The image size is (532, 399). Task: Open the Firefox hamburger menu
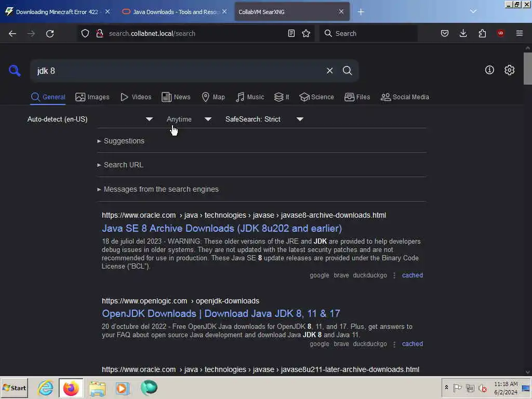point(520,33)
